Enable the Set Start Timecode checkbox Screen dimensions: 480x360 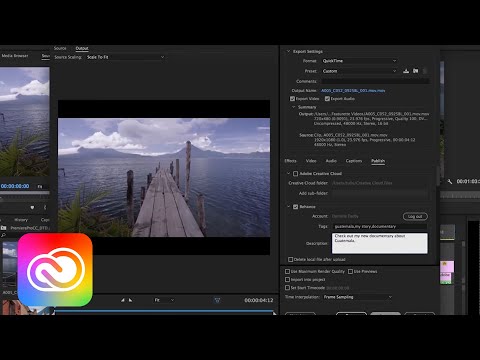[x=287, y=287]
